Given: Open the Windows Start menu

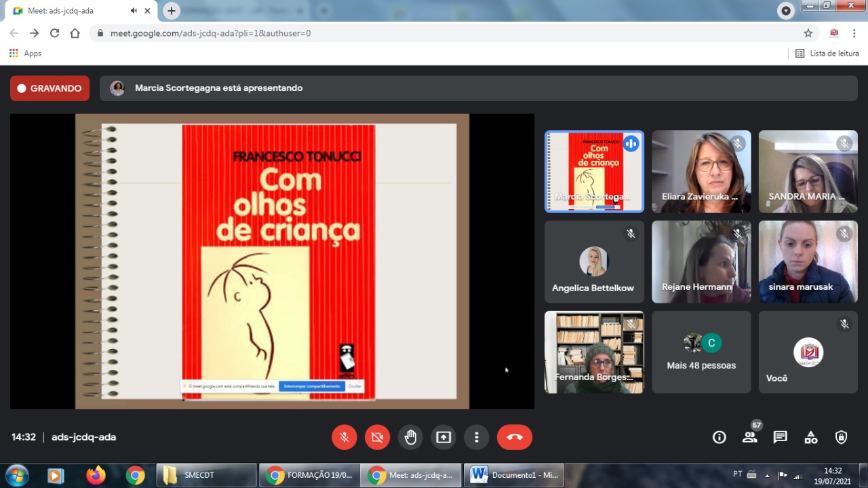Looking at the screenshot, I should 17,475.
